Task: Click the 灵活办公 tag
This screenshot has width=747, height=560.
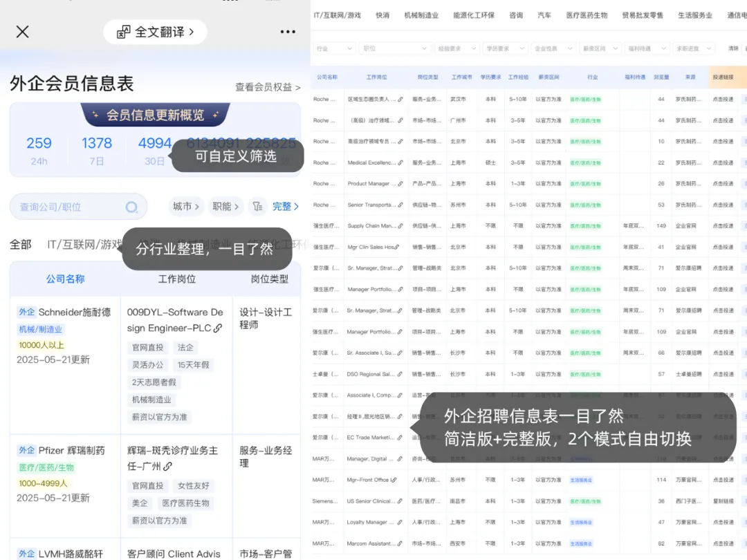Action: (148, 365)
